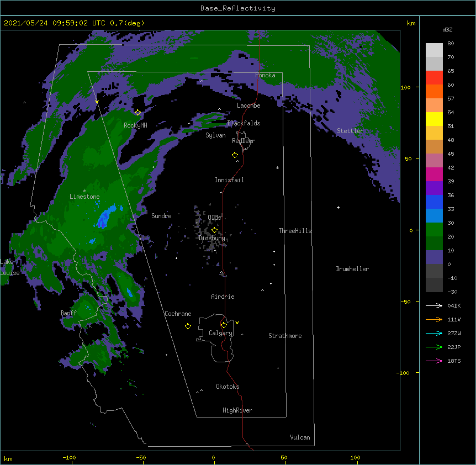476x465 pixels.
Task: Click white plus marker west of Drumheller region
Action: (x=338, y=207)
